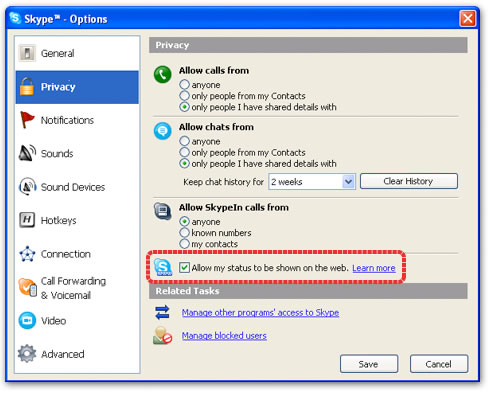Click the Skype web status icon
This screenshot has width=491, height=393.
[163, 267]
